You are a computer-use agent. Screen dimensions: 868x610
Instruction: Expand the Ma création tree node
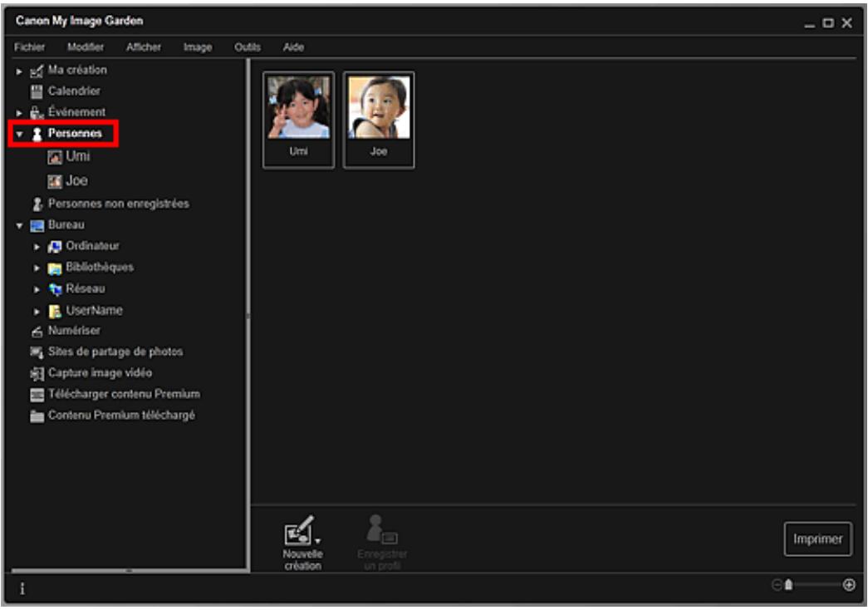(x=19, y=71)
